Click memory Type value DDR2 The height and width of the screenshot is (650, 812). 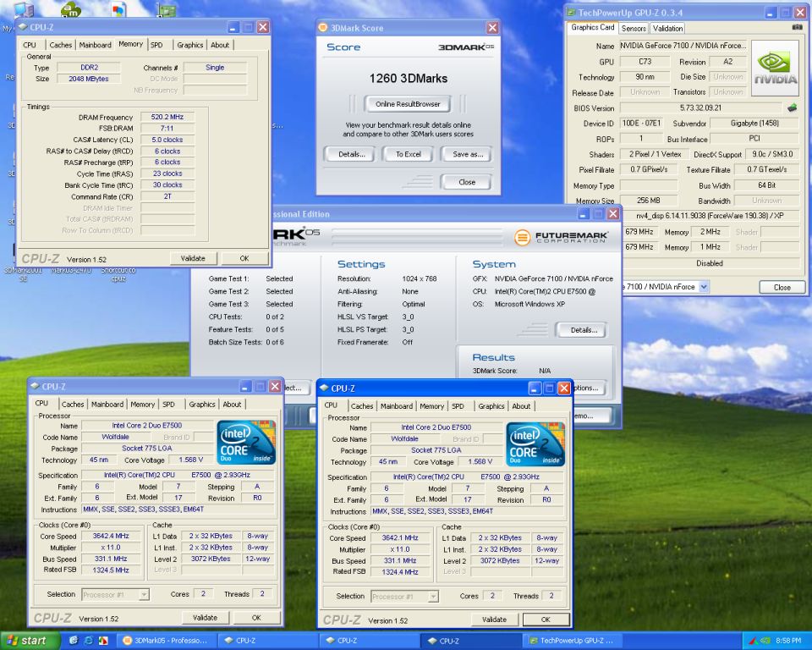[x=89, y=68]
